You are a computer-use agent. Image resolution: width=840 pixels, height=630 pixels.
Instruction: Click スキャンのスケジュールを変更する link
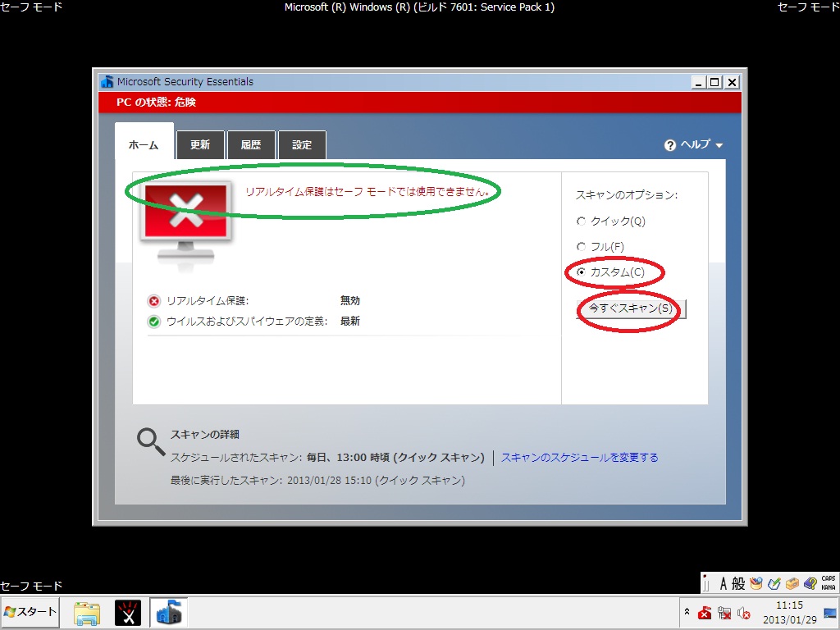click(x=579, y=458)
